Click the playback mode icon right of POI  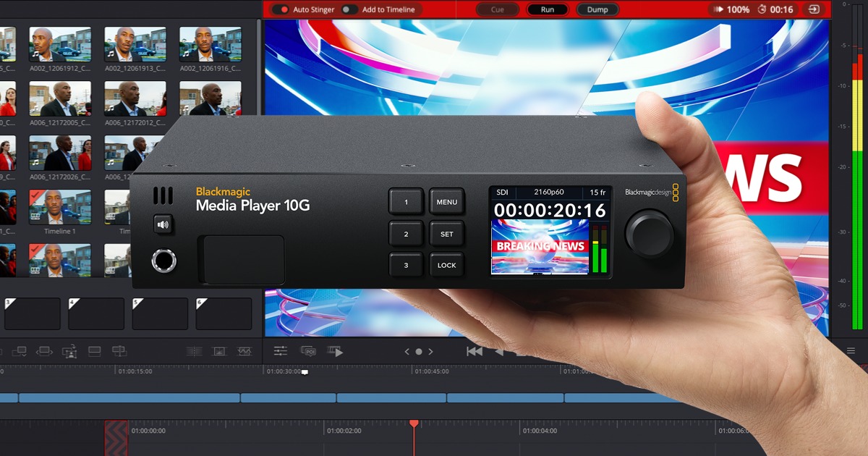335,351
